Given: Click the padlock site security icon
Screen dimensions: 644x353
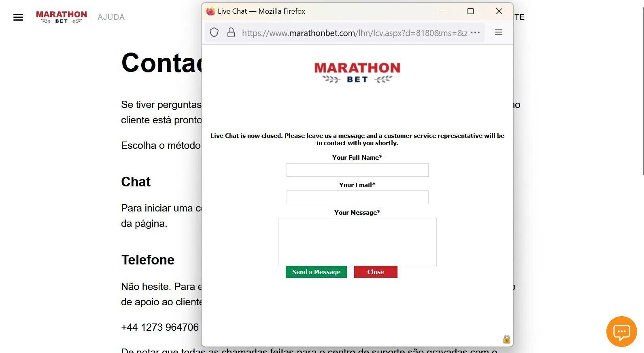Looking at the screenshot, I should tap(231, 32).
